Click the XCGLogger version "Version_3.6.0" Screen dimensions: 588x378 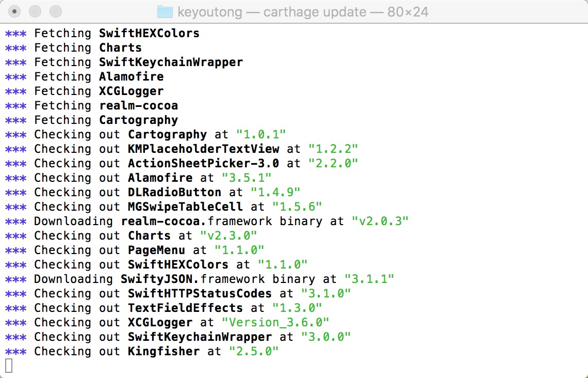pos(275,322)
